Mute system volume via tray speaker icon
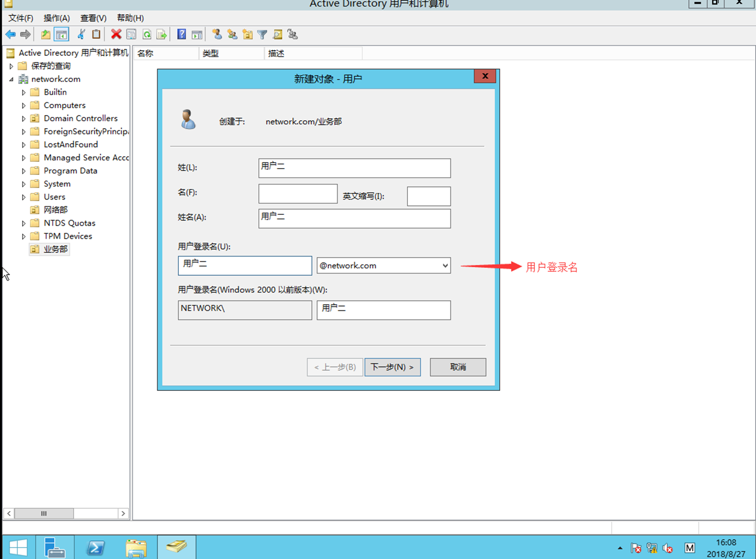 (667, 548)
